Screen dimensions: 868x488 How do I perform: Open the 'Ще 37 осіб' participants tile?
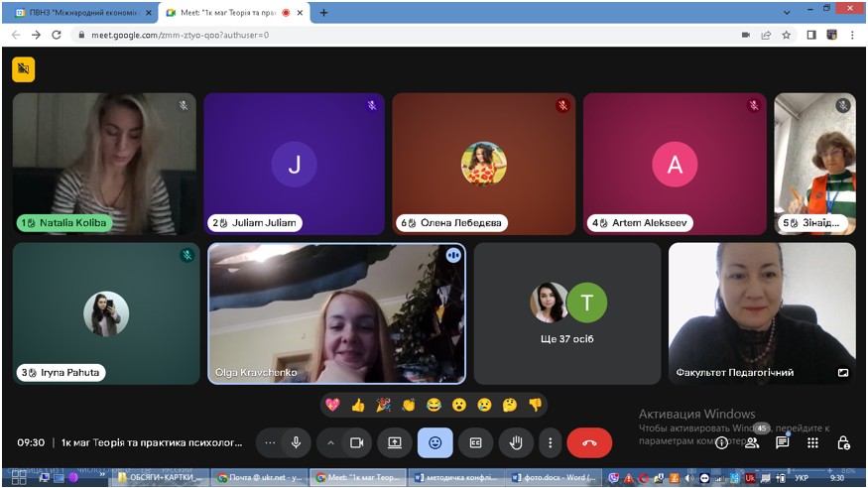point(566,312)
